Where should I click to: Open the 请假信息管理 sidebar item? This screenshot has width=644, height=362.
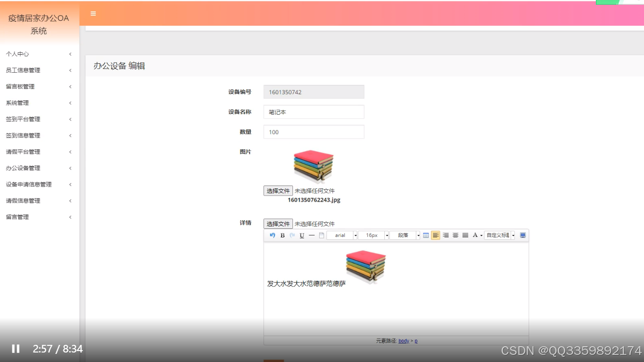tap(40, 201)
